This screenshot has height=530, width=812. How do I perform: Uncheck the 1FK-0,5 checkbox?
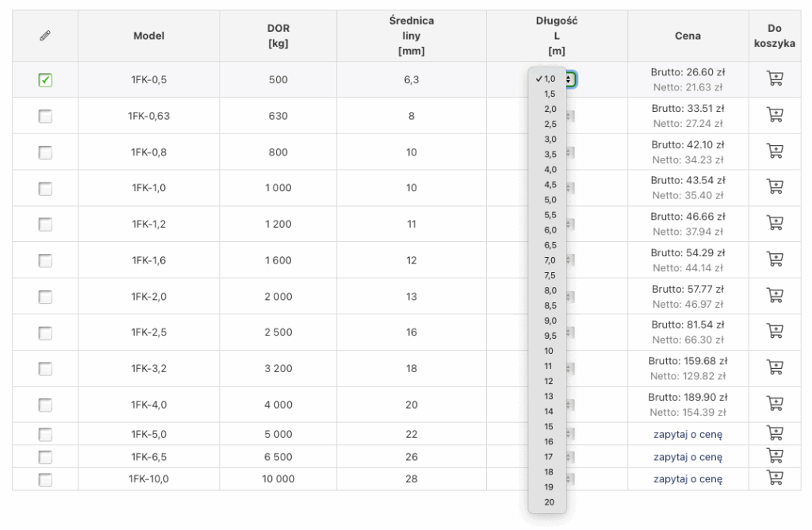point(45,80)
